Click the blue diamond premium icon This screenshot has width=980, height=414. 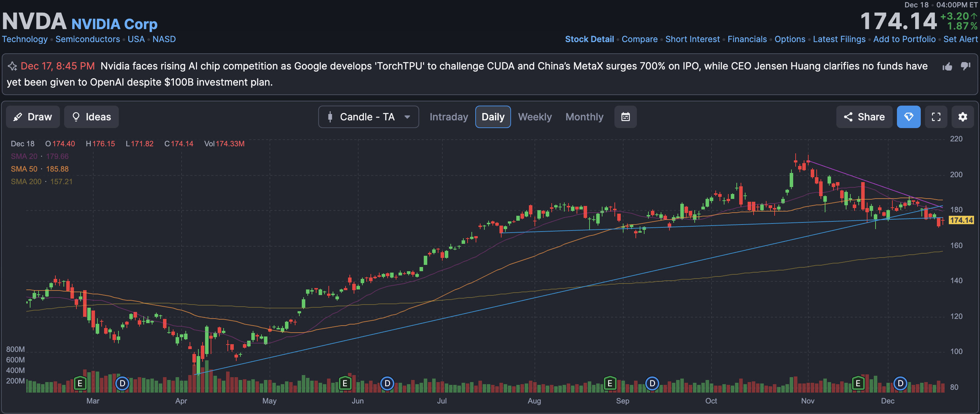(908, 117)
